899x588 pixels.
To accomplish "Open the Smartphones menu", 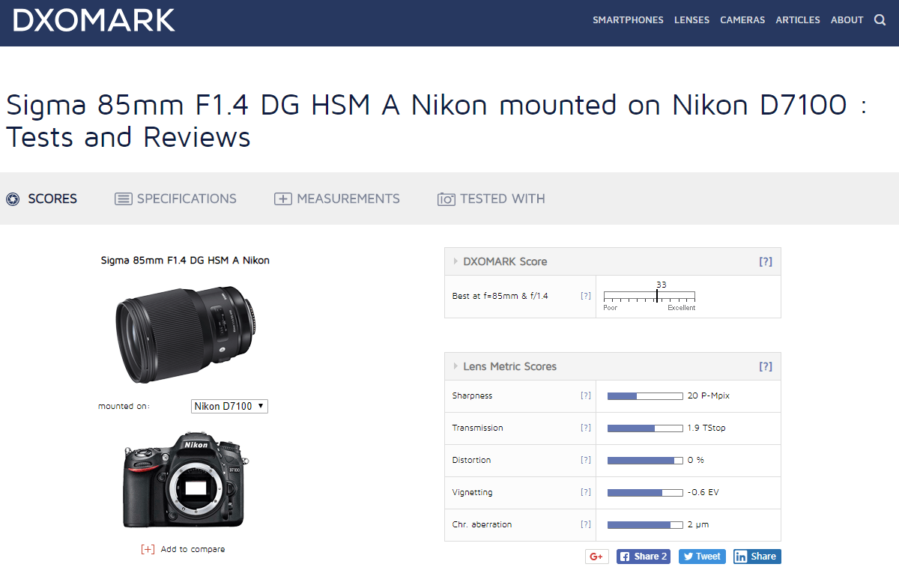I will [x=628, y=20].
